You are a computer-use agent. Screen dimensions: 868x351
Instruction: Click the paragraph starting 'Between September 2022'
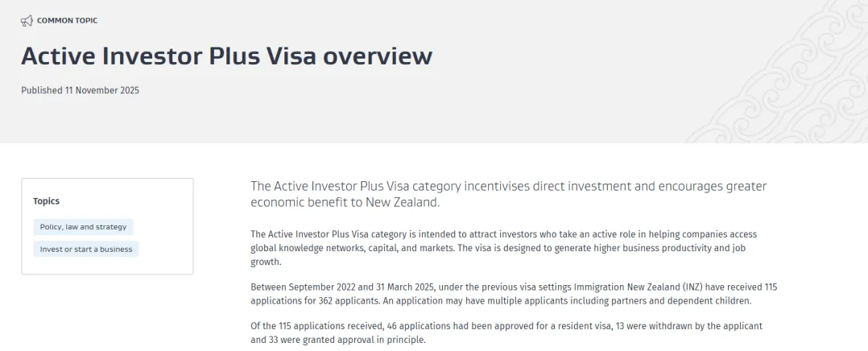point(513,294)
